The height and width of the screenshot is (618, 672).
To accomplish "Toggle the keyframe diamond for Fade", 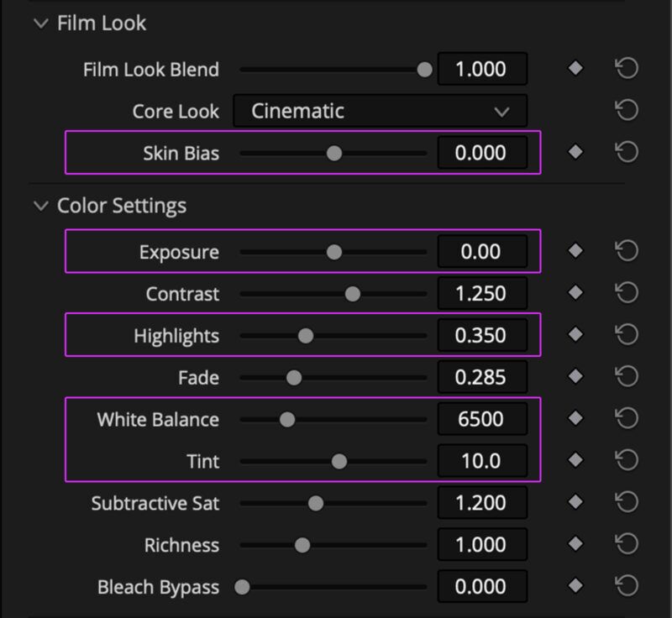I will coord(577,376).
